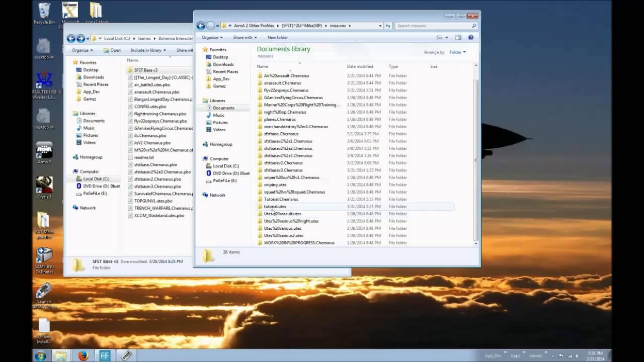The image size is (644, 362).
Task: Select SFST Base v3 folder in back window
Action: point(146,70)
